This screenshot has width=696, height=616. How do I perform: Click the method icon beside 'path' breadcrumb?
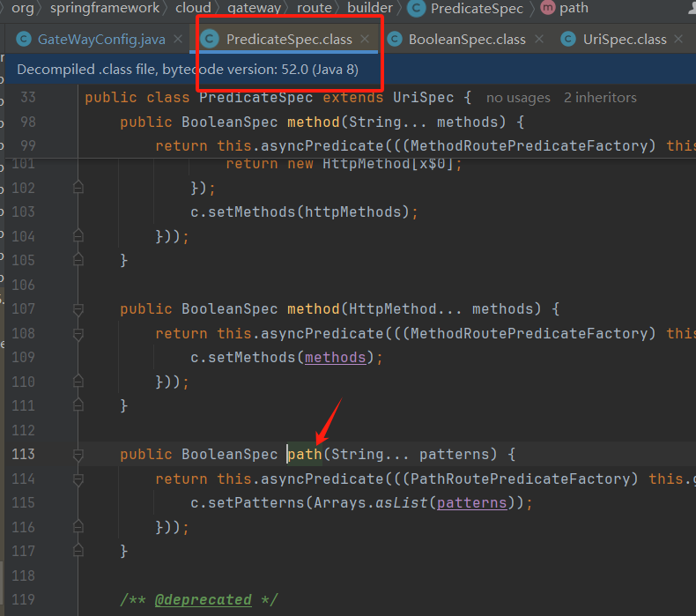click(x=548, y=8)
